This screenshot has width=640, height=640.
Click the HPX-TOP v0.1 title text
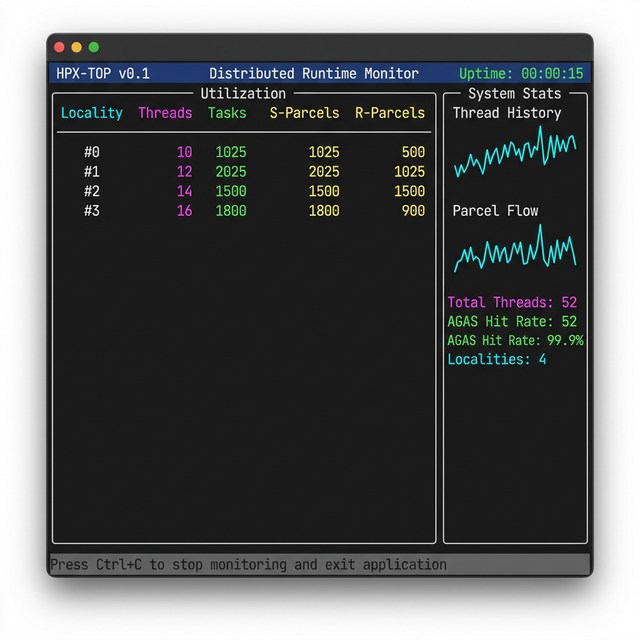click(103, 74)
